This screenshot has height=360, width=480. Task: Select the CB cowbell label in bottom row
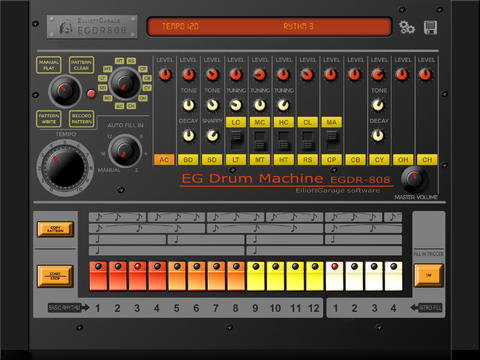(355, 160)
